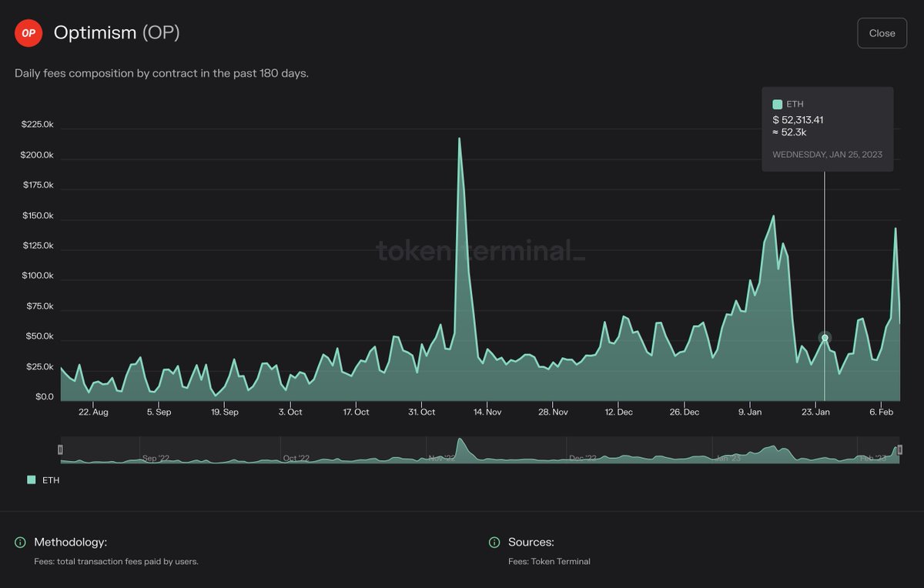Click 'Fees: total transaction fees paid by users.'
This screenshot has height=588, width=924.
pos(116,562)
